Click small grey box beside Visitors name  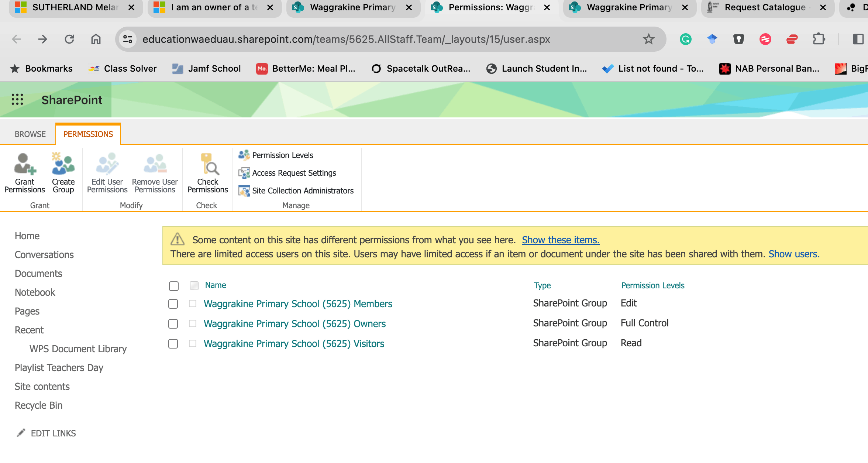click(x=193, y=343)
